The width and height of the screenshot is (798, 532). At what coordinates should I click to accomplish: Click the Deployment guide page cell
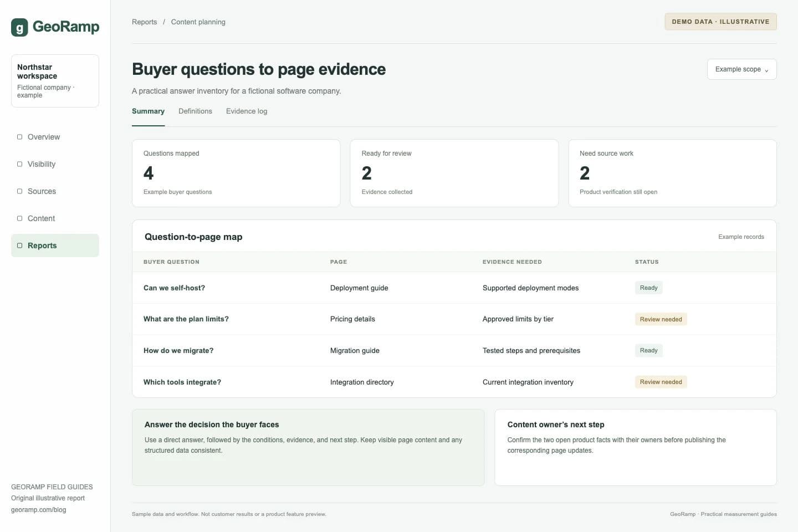click(359, 288)
